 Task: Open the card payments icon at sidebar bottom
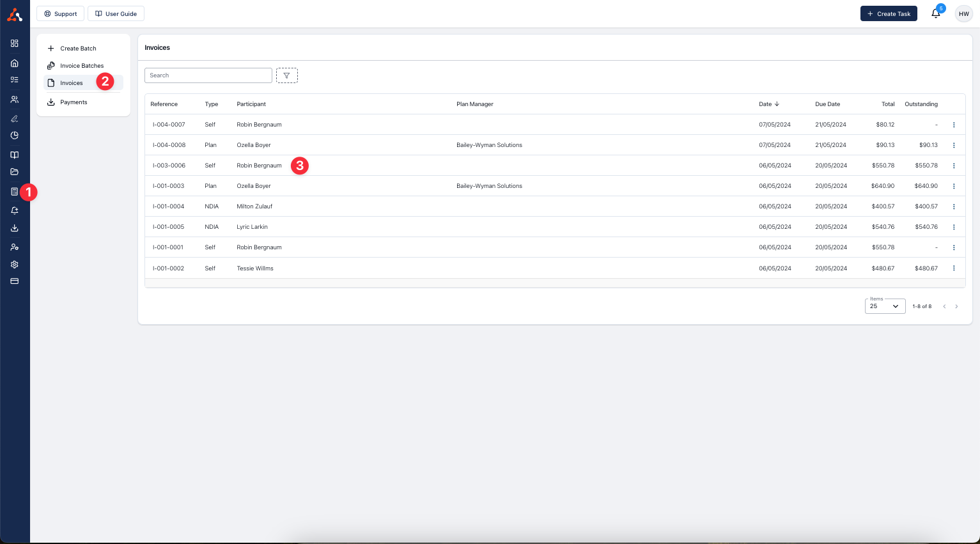coord(15,281)
